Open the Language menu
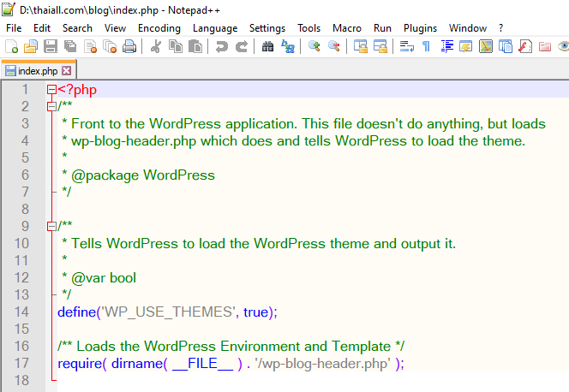Image resolution: width=569 pixels, height=392 pixels. tap(215, 28)
